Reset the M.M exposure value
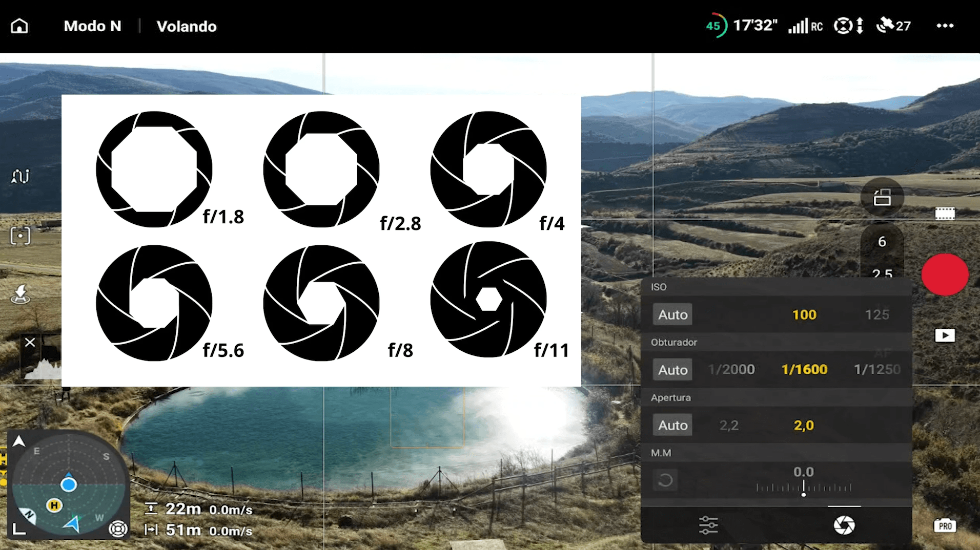The image size is (980, 550). (665, 480)
